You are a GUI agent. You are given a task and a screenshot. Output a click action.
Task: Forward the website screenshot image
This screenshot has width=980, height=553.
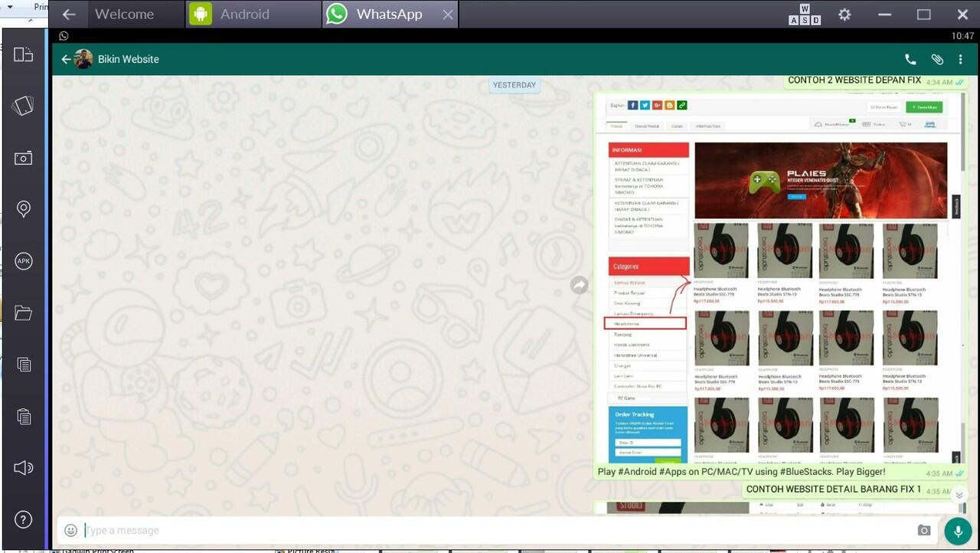tap(580, 285)
